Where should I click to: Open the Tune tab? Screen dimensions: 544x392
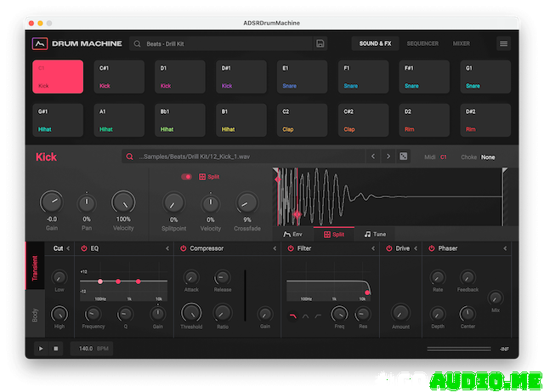point(375,233)
